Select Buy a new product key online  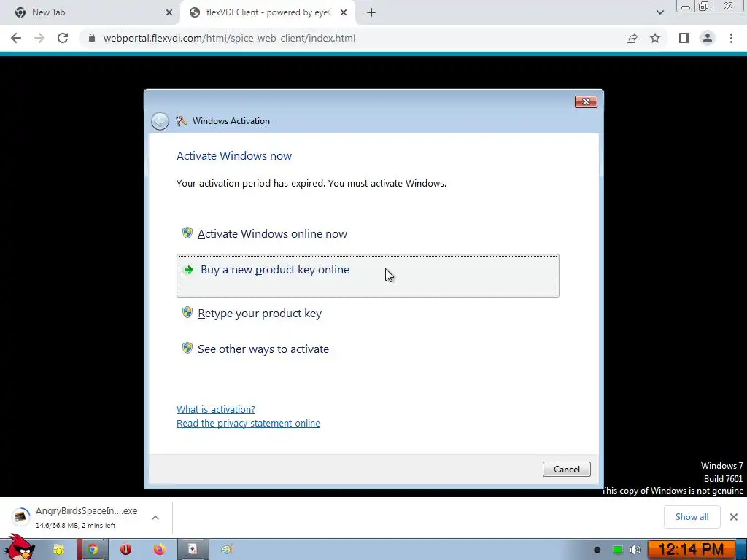pyautogui.click(x=368, y=275)
